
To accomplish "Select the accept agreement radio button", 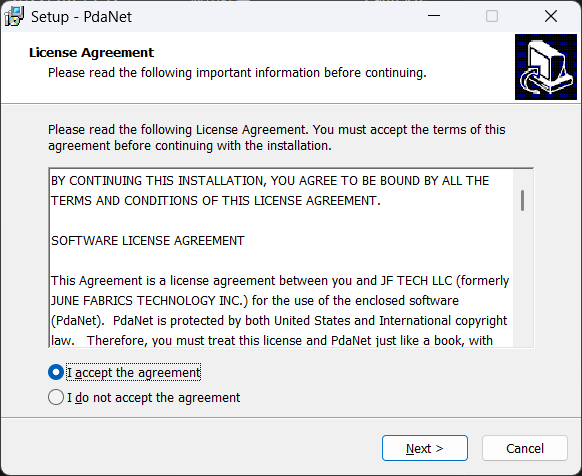I will (x=56, y=372).
